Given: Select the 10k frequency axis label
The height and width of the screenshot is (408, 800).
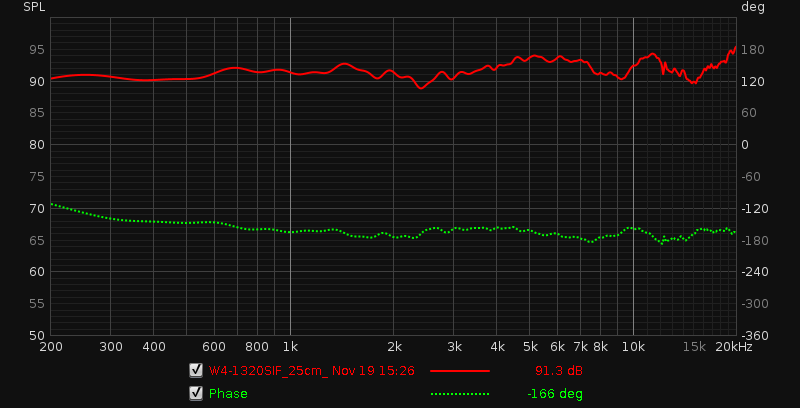Looking at the screenshot, I should point(633,347).
